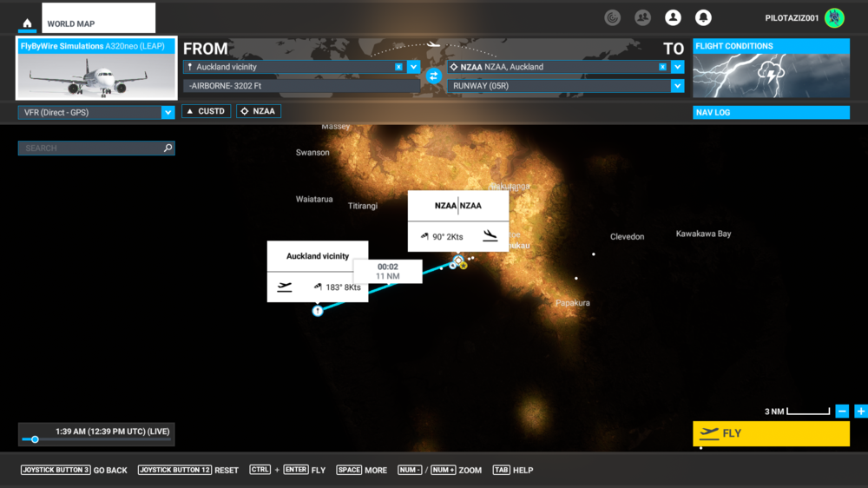Select the A320neo aircraft thumbnail
The image size is (868, 488).
click(97, 68)
